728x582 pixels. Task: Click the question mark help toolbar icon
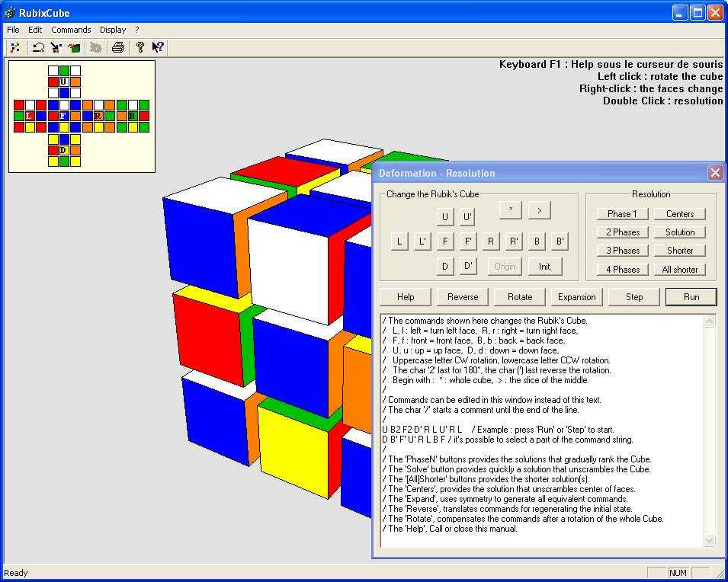click(140, 47)
